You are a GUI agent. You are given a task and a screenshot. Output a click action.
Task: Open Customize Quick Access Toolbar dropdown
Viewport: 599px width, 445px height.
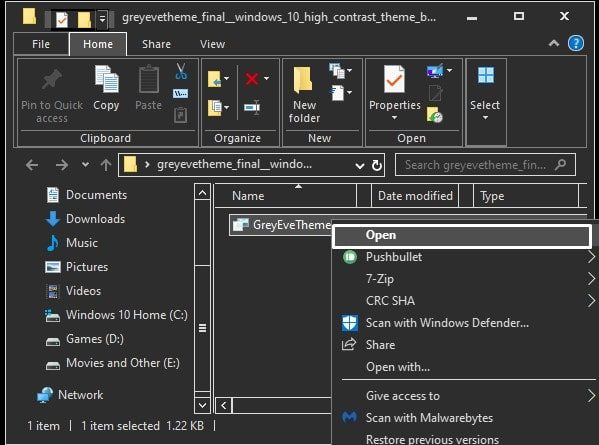102,18
